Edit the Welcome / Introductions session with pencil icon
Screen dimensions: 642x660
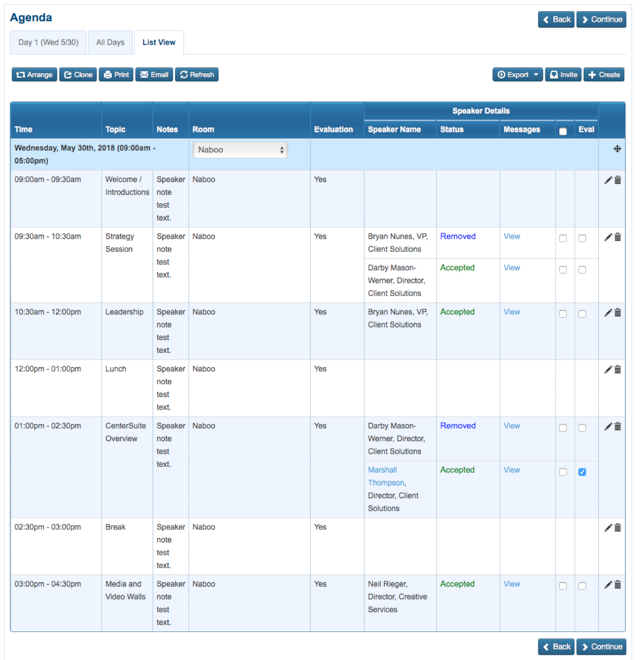tap(608, 180)
